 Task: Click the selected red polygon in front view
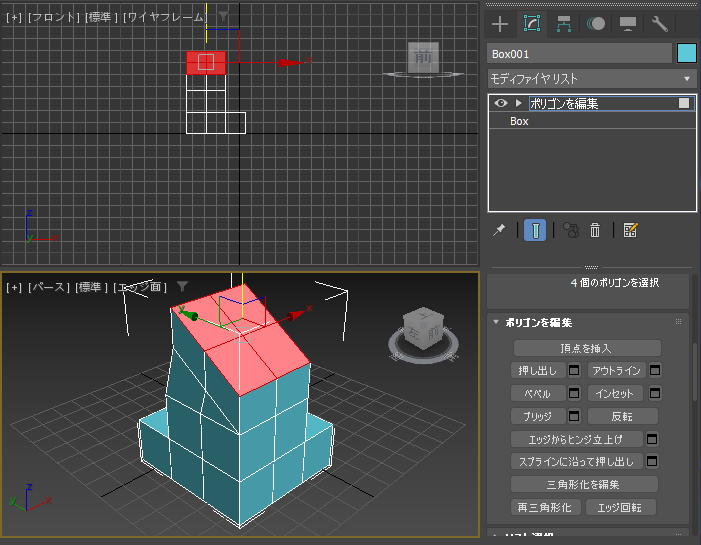click(x=206, y=63)
